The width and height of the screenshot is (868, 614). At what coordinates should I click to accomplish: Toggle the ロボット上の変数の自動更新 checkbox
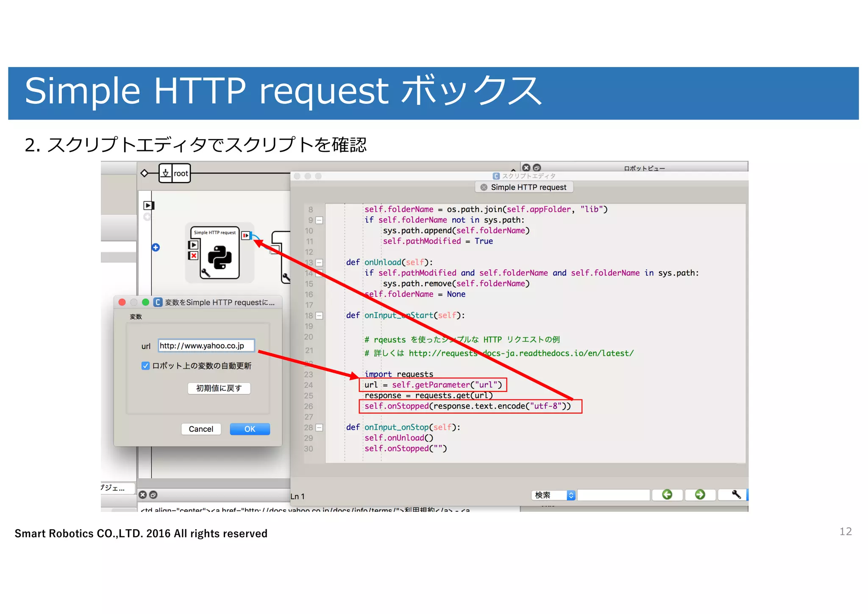(x=145, y=366)
